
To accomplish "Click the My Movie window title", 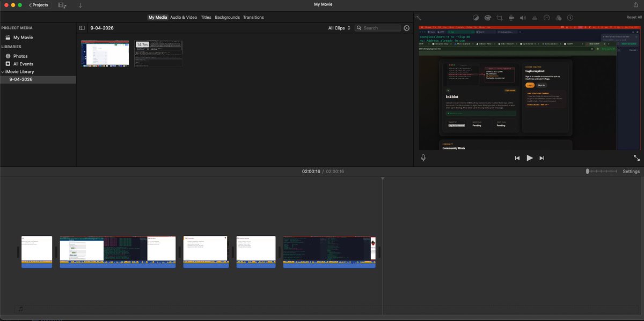I will [x=324, y=5].
